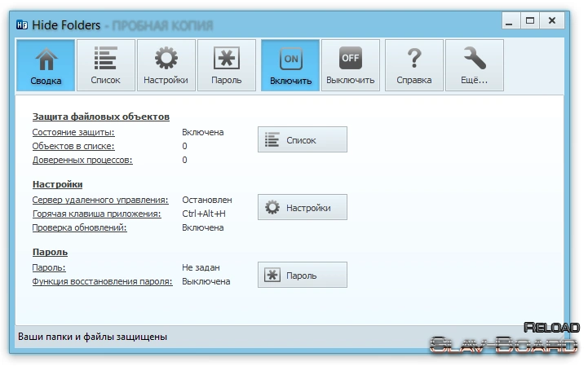Image resolution: width=588 pixels, height=366 pixels.
Task: Select the Пароль toolbar icon
Action: (x=227, y=65)
